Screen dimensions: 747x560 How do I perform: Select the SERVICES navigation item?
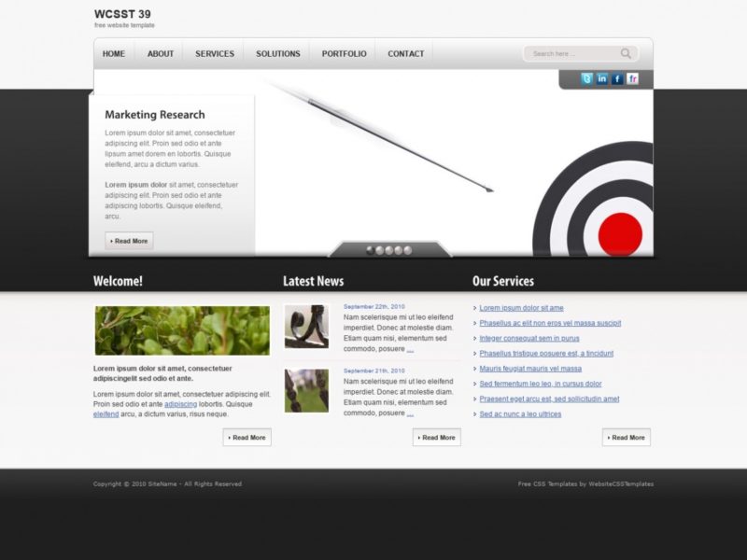[214, 53]
